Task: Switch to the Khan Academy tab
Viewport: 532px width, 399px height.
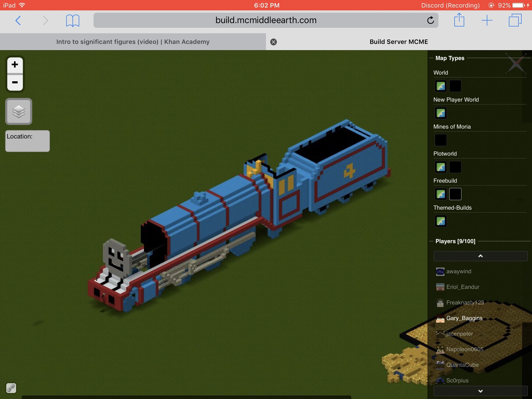Action: pyautogui.click(x=133, y=42)
